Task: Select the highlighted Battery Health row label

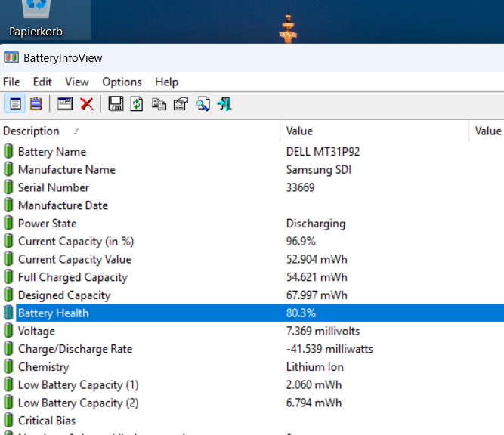Action: click(54, 313)
